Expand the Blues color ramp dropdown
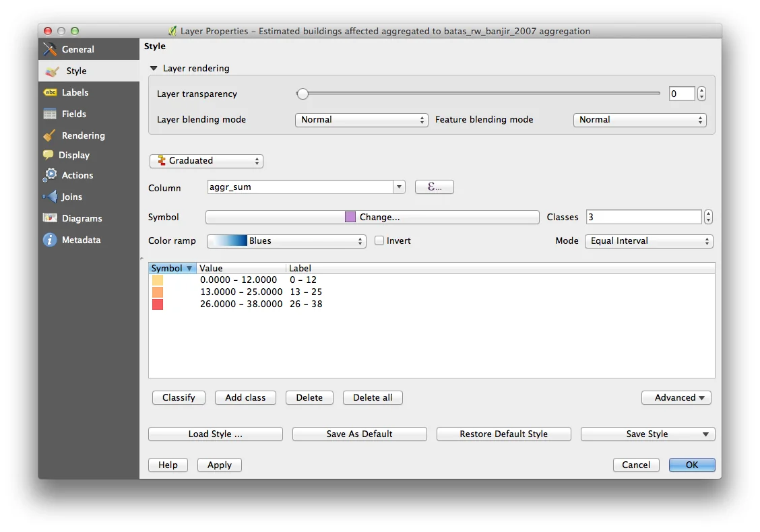760x532 pixels. pos(286,241)
